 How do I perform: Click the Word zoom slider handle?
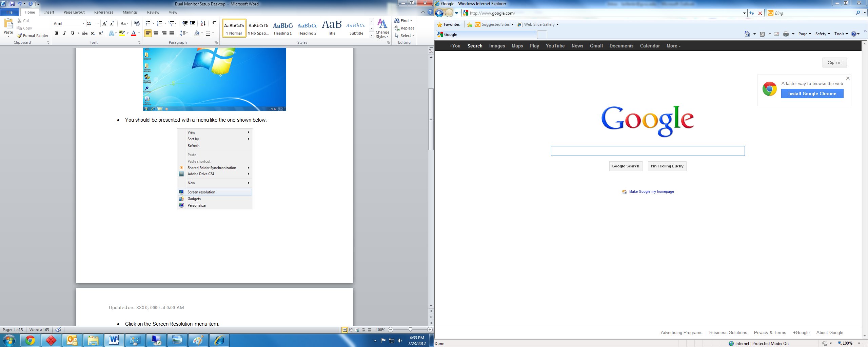[x=410, y=330]
